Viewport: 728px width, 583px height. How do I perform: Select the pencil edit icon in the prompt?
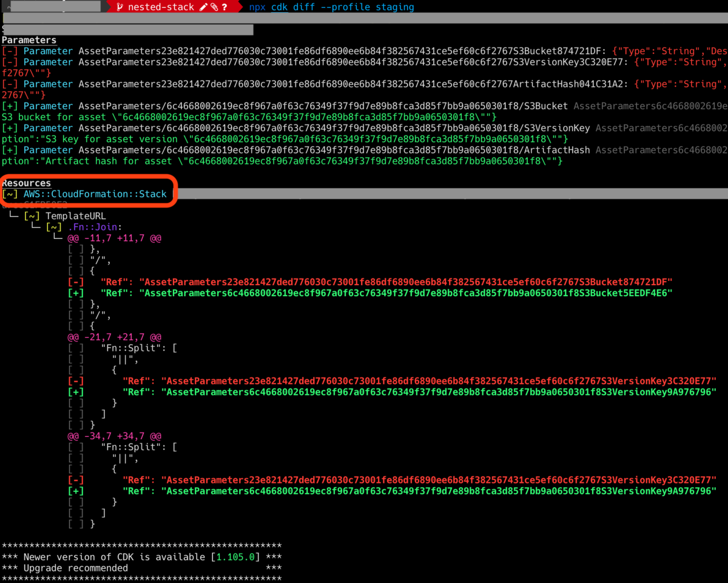pos(203,7)
